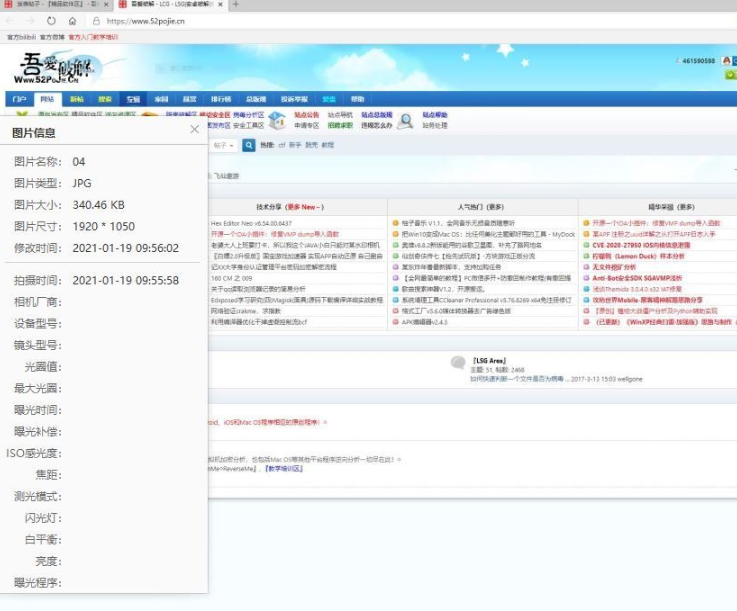Go forward in the browser

pos(31,21)
